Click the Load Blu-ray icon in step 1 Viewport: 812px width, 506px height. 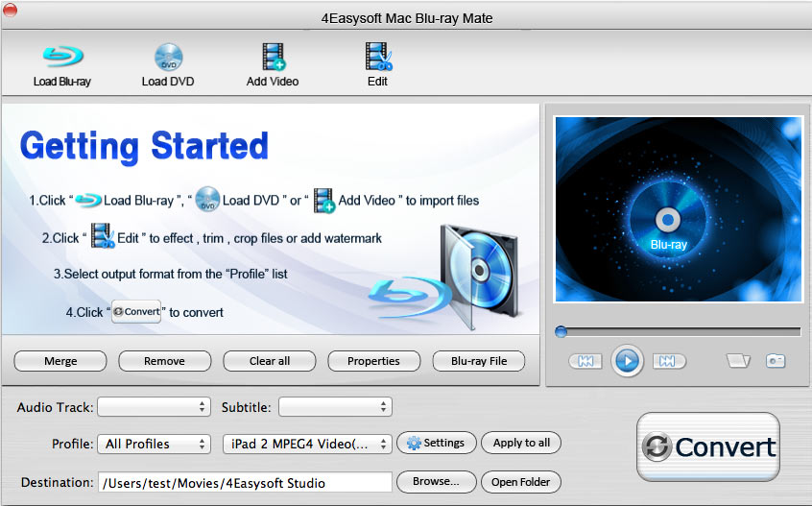coord(88,201)
